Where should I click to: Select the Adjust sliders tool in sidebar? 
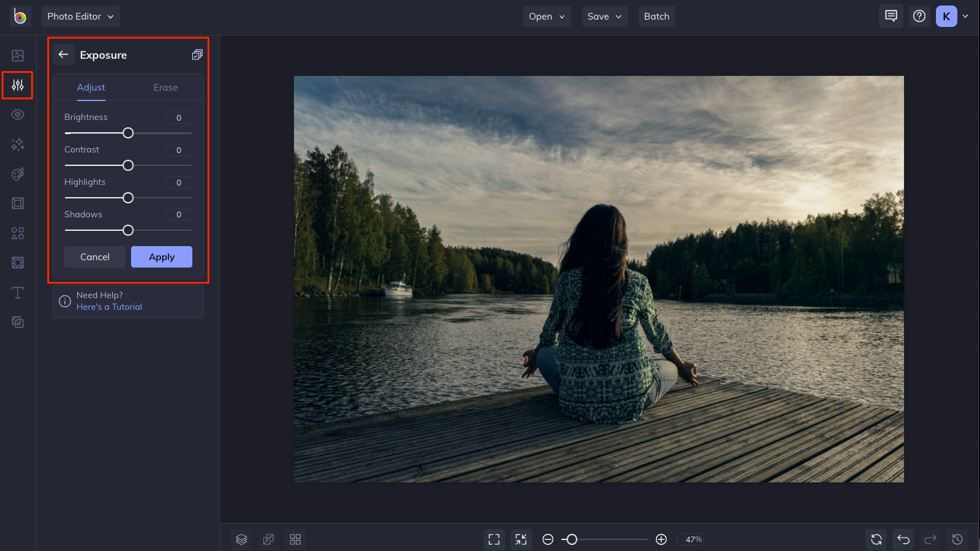pyautogui.click(x=17, y=85)
